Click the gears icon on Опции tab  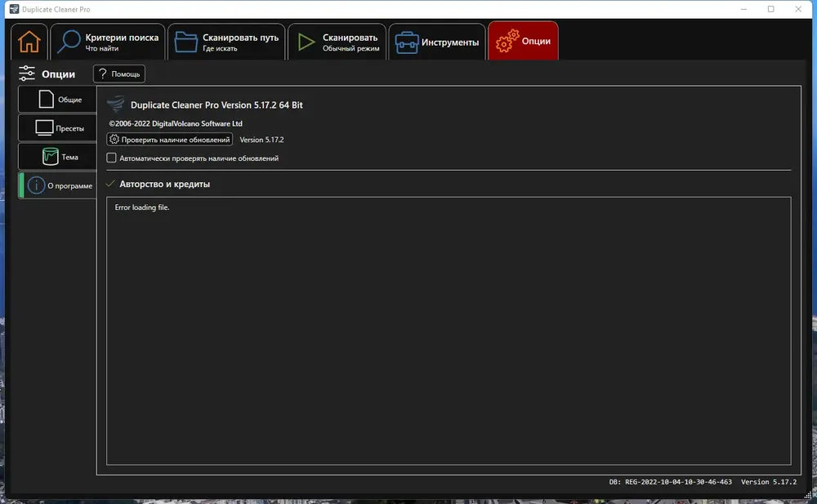tap(507, 41)
